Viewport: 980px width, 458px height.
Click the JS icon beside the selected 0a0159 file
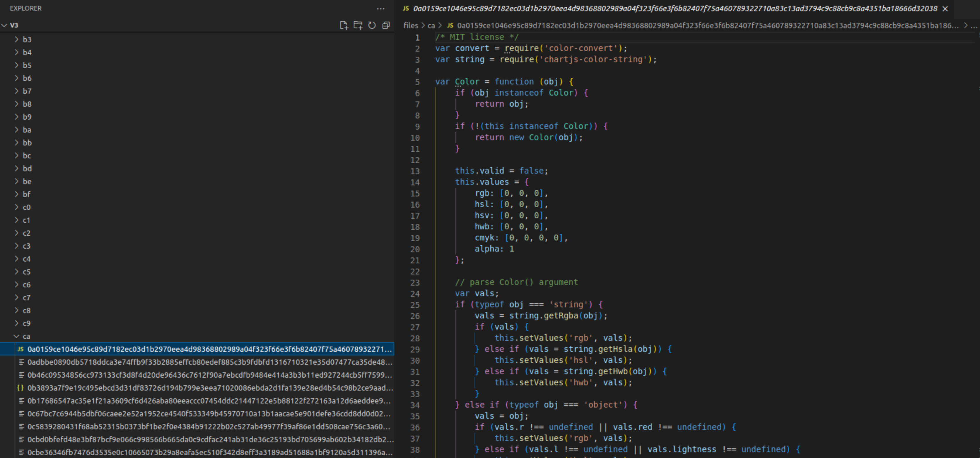20,349
